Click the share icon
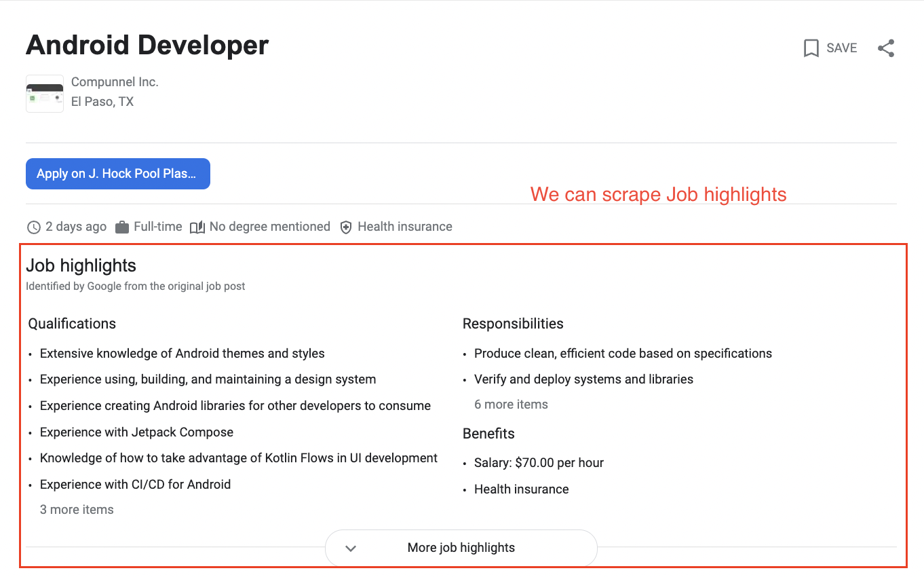 coord(886,48)
